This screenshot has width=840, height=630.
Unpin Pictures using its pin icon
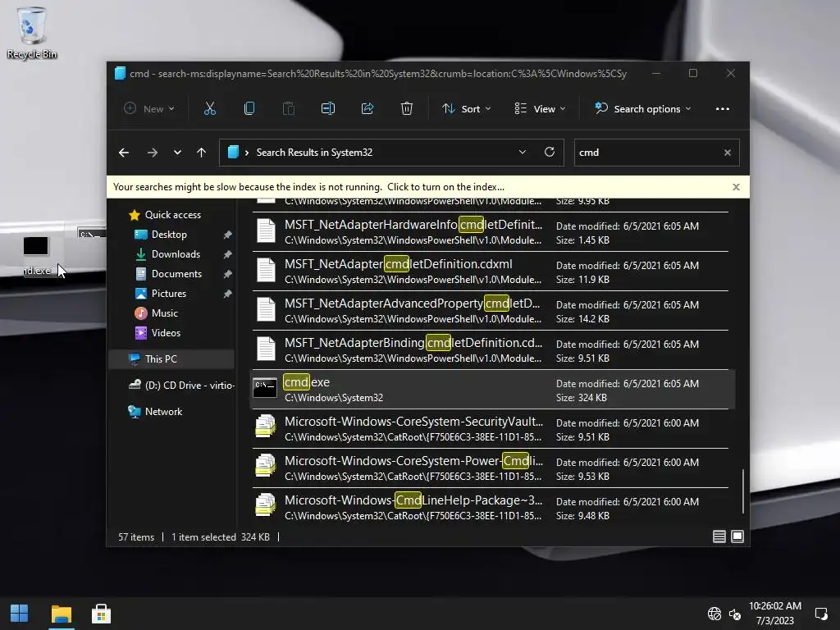coord(228,294)
